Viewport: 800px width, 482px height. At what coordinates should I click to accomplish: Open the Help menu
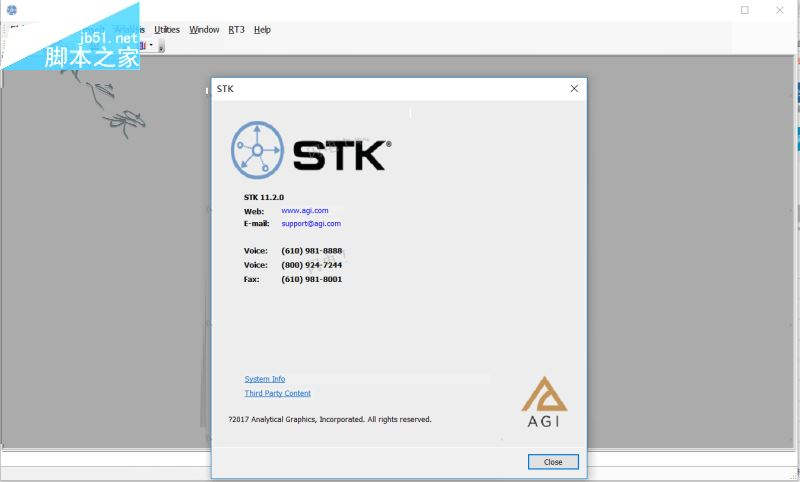click(x=262, y=30)
